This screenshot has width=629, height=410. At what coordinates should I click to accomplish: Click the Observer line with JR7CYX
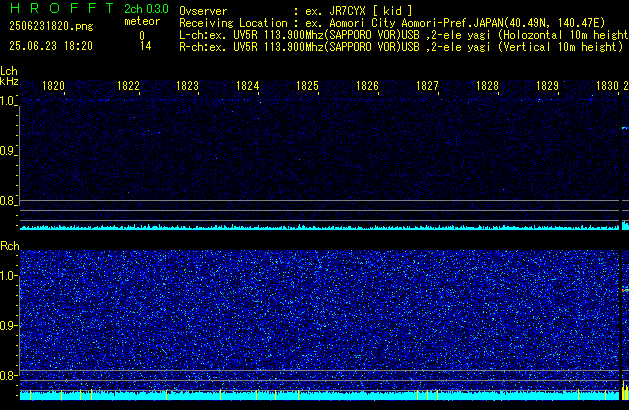coord(296,11)
